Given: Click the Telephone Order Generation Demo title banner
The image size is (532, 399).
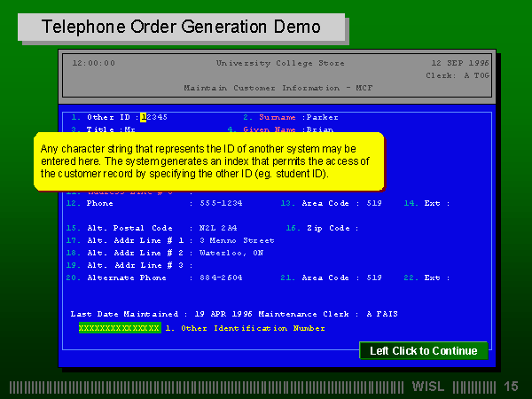Looking at the screenshot, I should coord(182,27).
